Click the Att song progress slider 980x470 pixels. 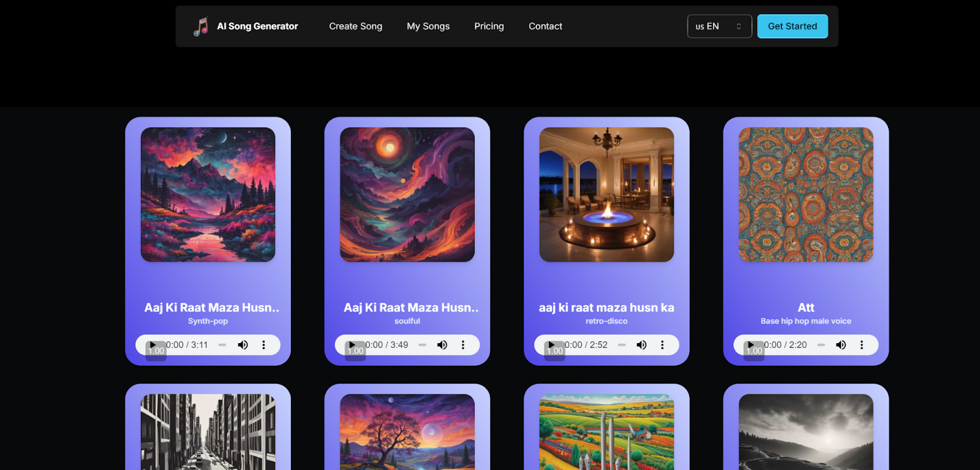coord(821,345)
